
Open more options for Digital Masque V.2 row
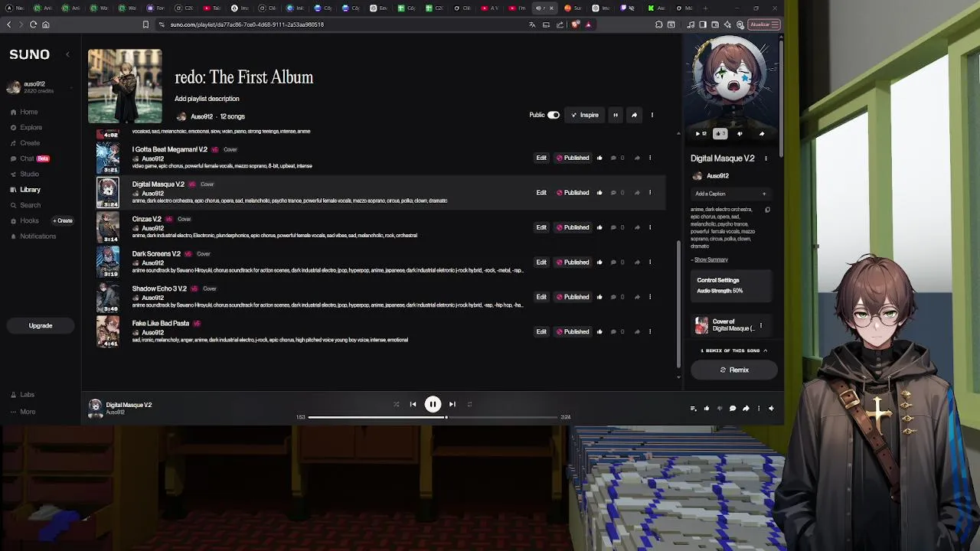pyautogui.click(x=650, y=193)
